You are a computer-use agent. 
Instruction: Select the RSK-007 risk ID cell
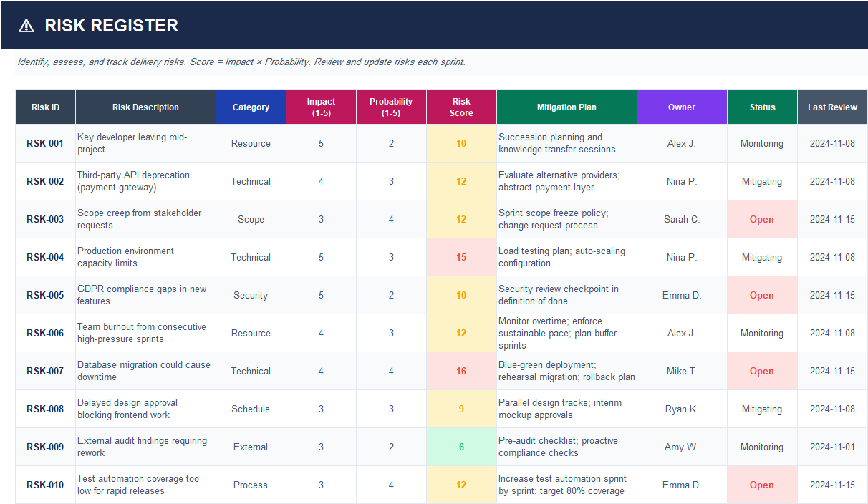(44, 371)
